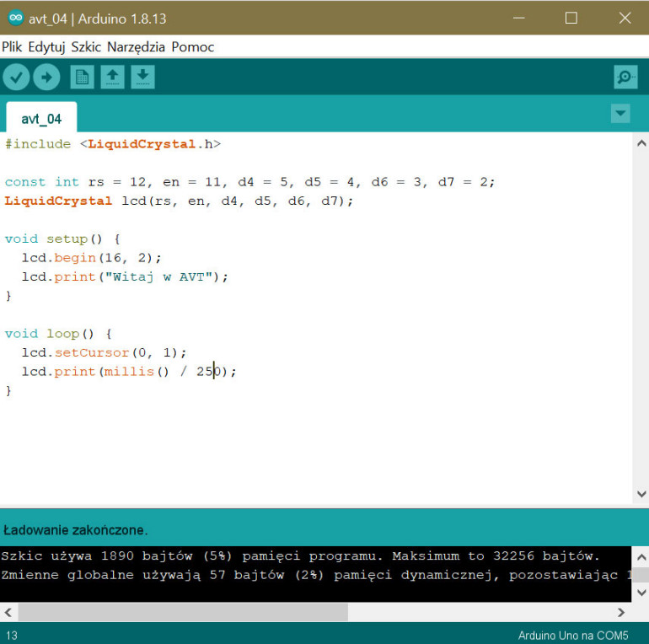Click the 'Szkic używa 1890 bajtów' console line

300,555
